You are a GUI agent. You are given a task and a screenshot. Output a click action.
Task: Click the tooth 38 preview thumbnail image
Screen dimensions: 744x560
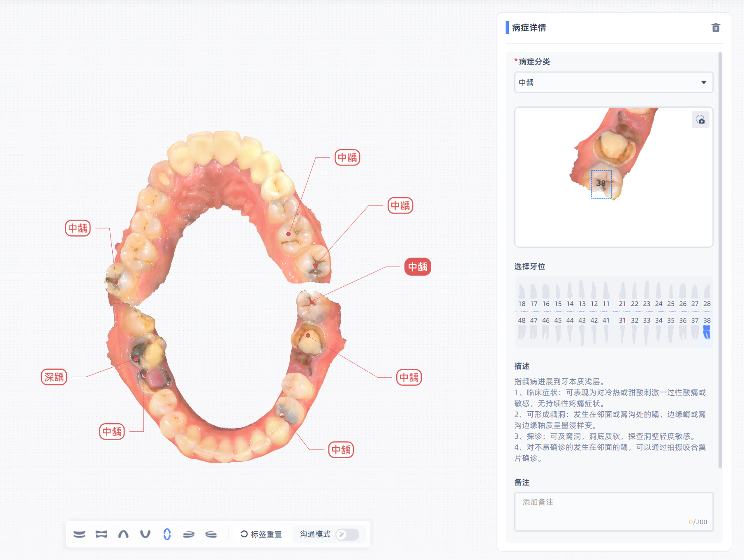pyautogui.click(x=614, y=177)
